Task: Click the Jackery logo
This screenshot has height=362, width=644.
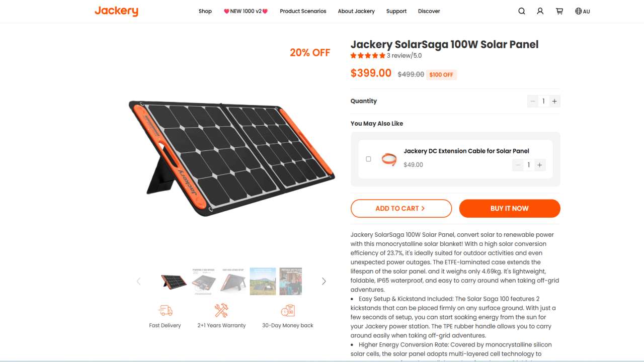Action: tap(116, 11)
